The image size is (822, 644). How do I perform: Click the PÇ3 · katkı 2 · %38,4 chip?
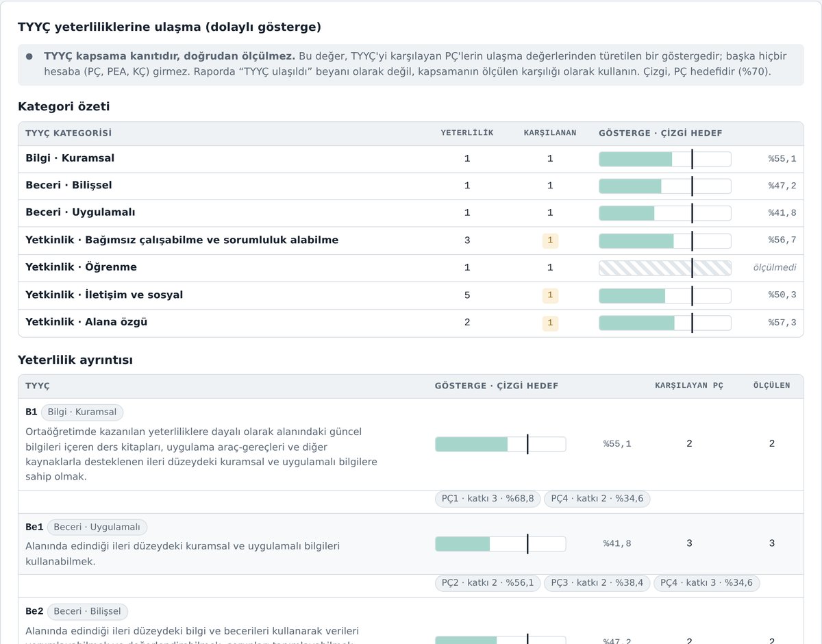coord(597,583)
